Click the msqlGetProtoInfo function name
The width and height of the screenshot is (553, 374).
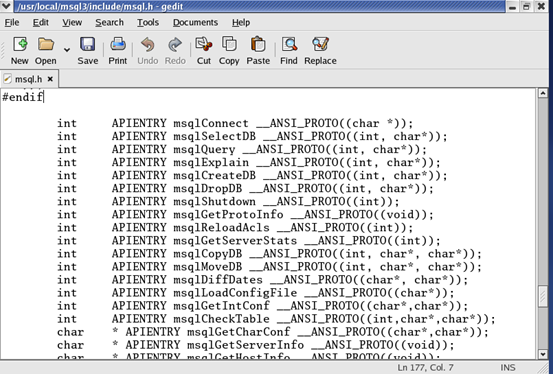[x=228, y=215]
